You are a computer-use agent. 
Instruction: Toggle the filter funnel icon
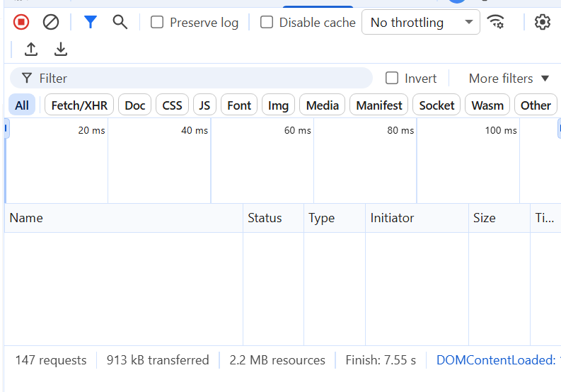coord(90,23)
